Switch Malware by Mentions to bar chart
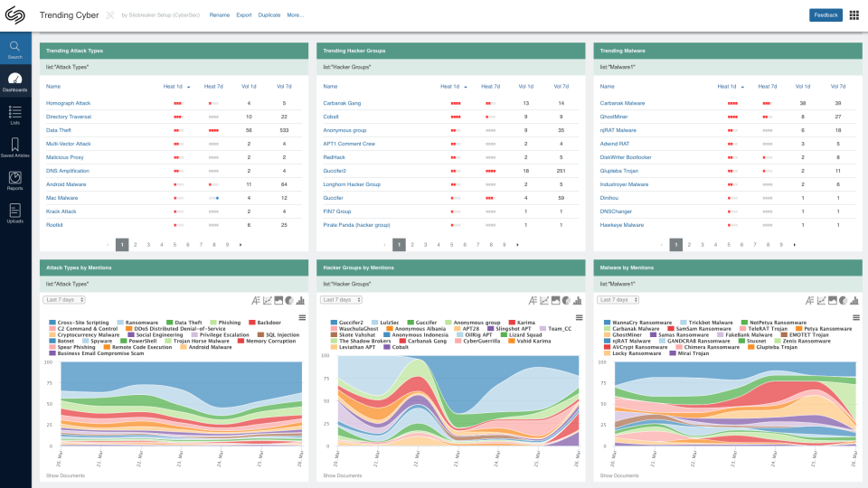868x488 pixels. [854, 300]
